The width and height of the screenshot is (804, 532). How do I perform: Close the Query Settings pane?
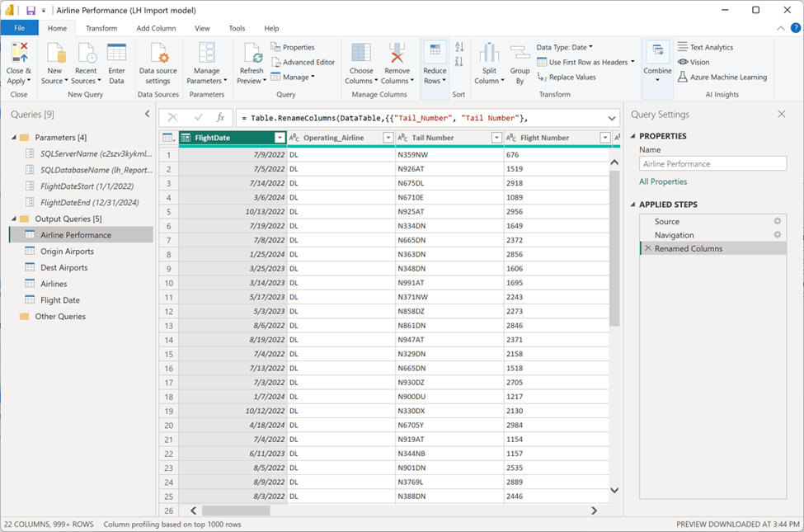(x=781, y=114)
